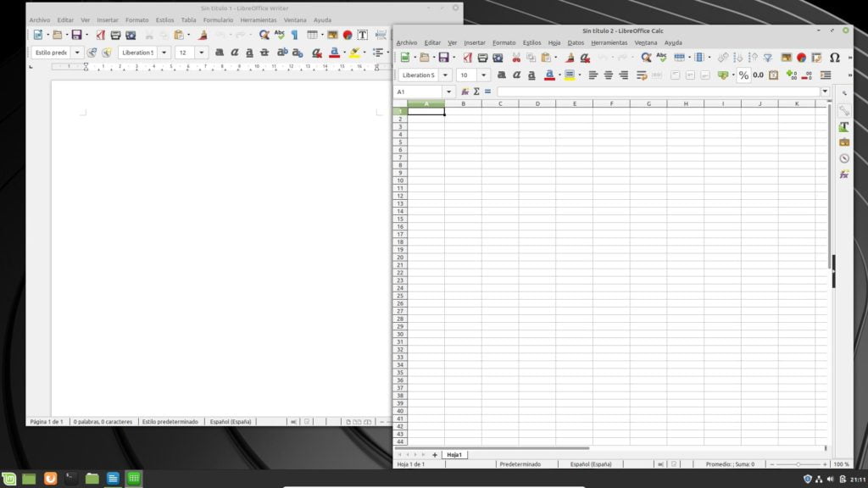The height and width of the screenshot is (488, 868).
Task: Expand the formula bar arrow in Calc
Action: [825, 91]
